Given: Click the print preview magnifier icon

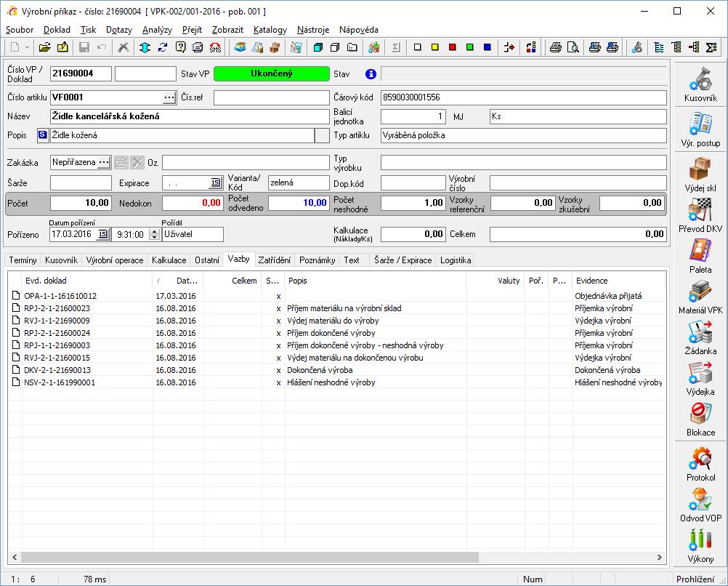Looking at the screenshot, I should click(x=573, y=47).
